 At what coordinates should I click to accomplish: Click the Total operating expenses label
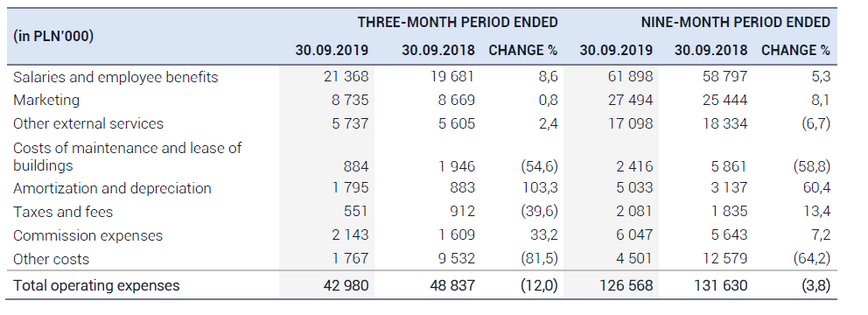tap(96, 285)
